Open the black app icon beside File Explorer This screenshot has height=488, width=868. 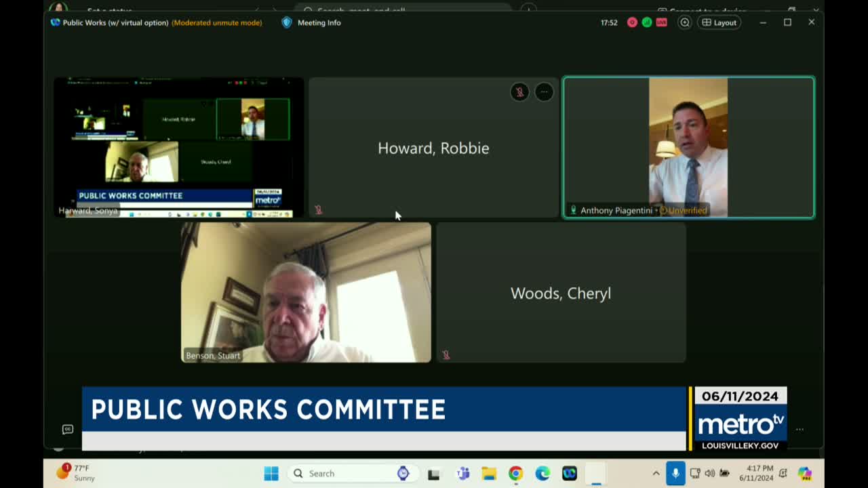pos(434,474)
